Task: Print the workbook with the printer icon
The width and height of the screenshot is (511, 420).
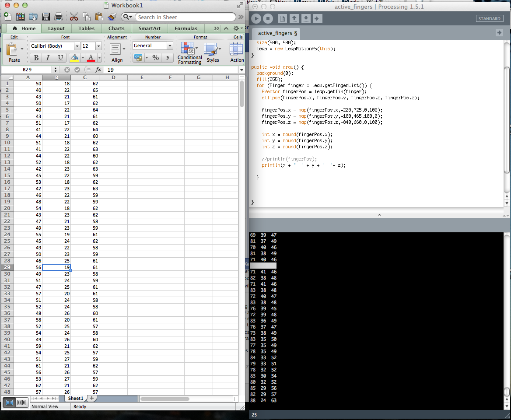Action: [59, 17]
